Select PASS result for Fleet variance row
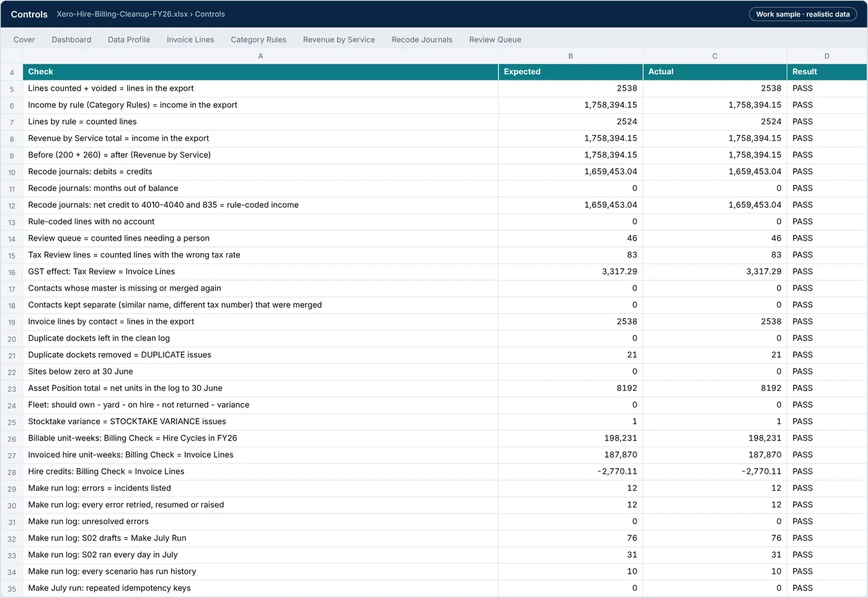The width and height of the screenshot is (868, 598). (827, 405)
